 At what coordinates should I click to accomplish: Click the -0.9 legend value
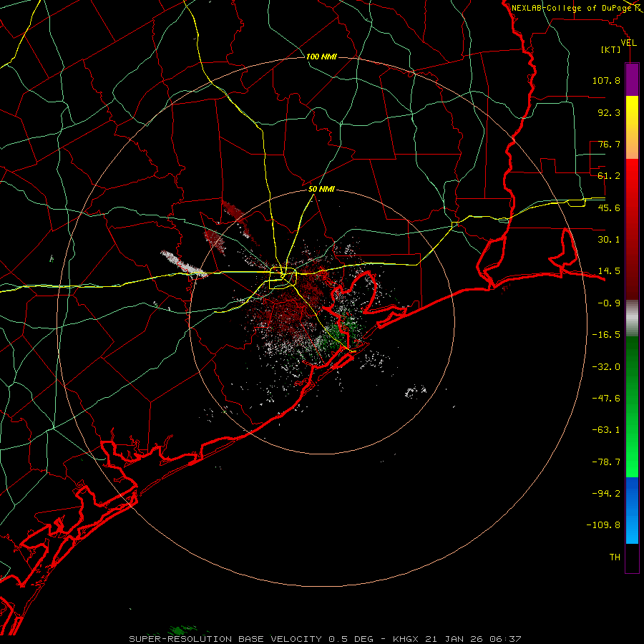(609, 303)
